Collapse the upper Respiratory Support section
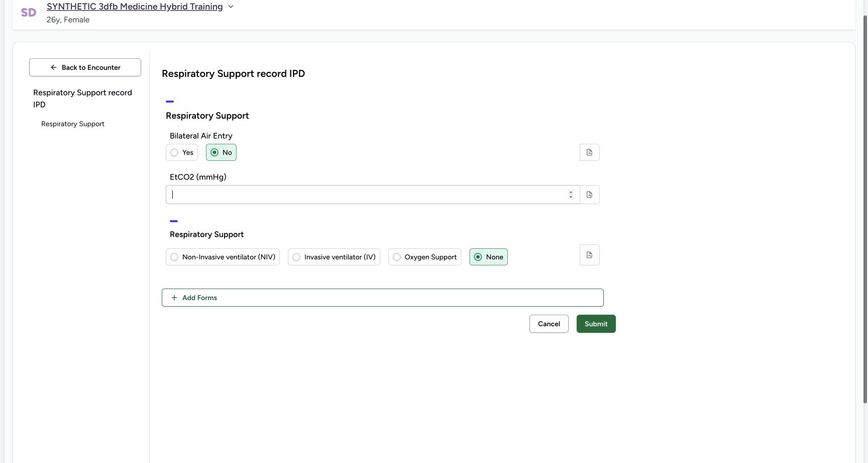868x463 pixels. pyautogui.click(x=170, y=102)
